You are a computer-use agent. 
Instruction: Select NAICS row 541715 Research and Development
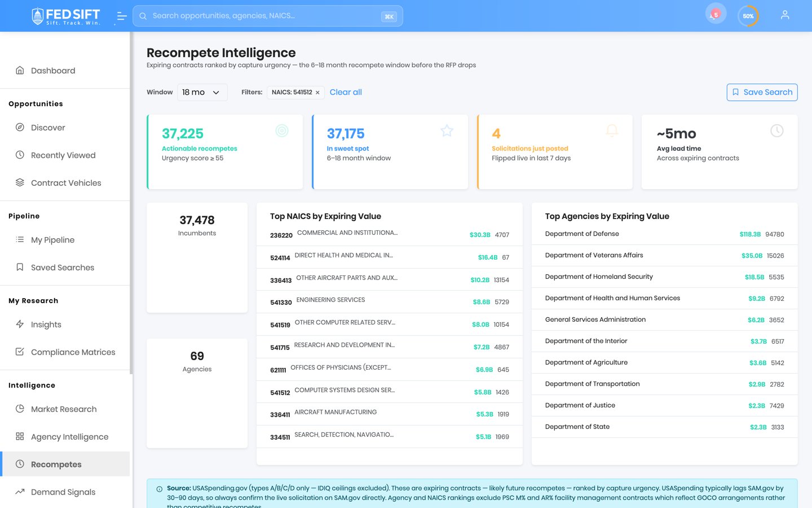[x=390, y=347]
